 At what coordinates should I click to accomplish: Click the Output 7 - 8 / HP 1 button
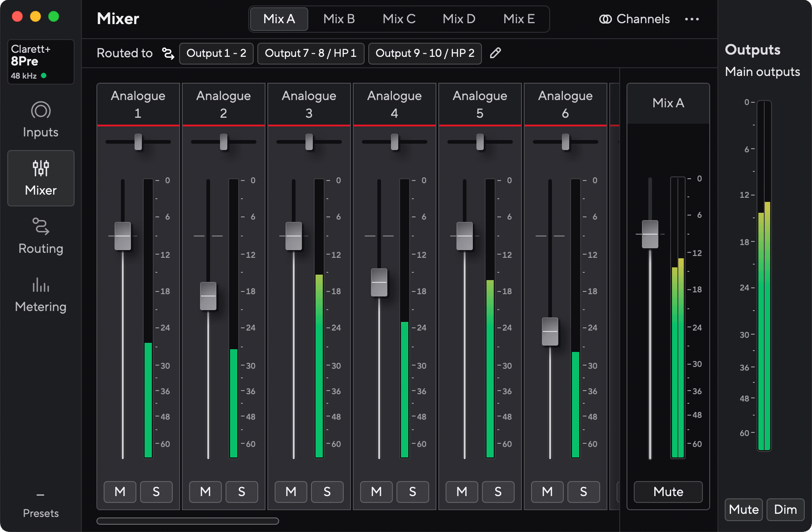(x=311, y=54)
